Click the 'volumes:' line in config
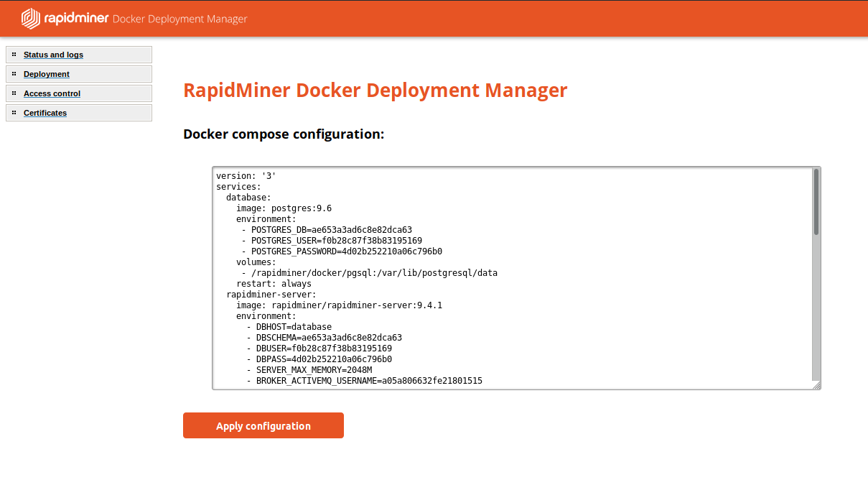Image resolution: width=868 pixels, height=480 pixels. (256, 262)
